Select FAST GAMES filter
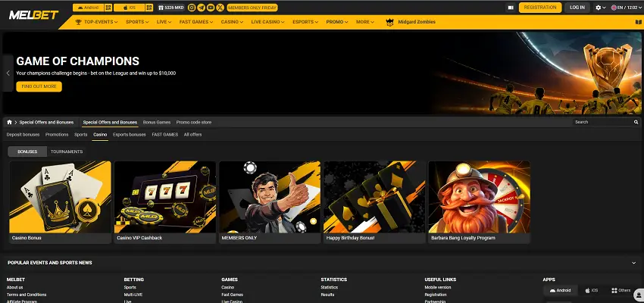This screenshot has height=303, width=644. (164, 135)
